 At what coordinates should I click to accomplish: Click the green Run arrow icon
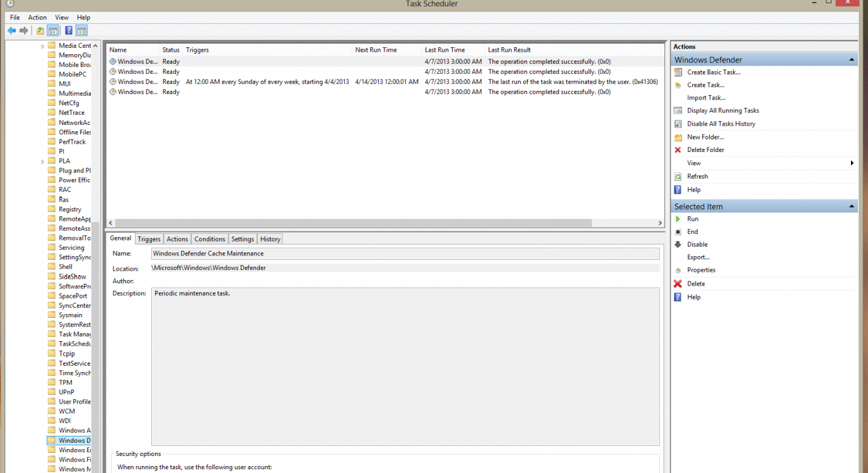(x=678, y=219)
